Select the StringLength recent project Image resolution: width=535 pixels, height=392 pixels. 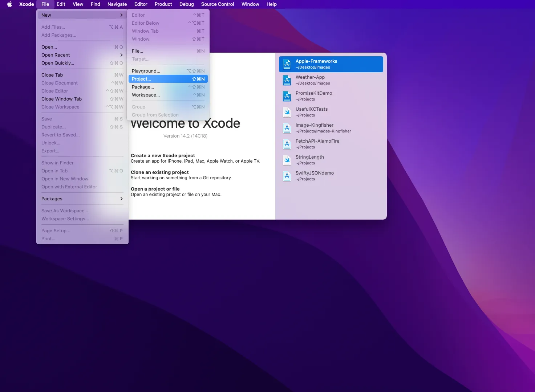point(331,160)
